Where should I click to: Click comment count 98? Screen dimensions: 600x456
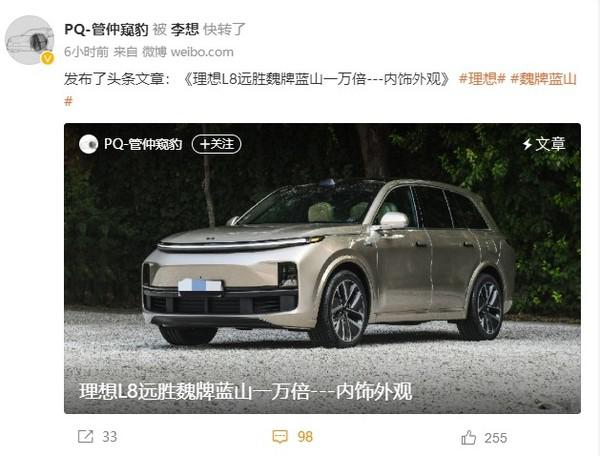coord(305,437)
